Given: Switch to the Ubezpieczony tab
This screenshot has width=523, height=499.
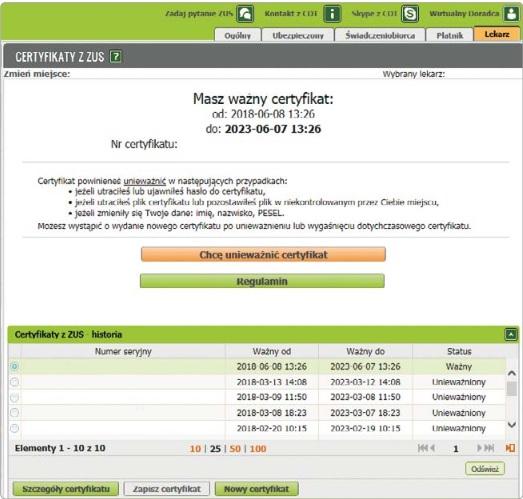Looking at the screenshot, I should [x=298, y=35].
